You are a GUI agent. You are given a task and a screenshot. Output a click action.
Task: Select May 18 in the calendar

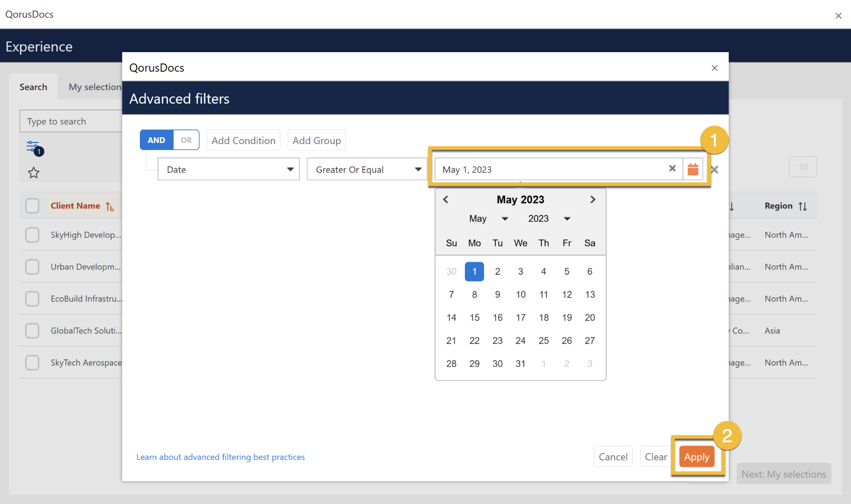coord(544,317)
